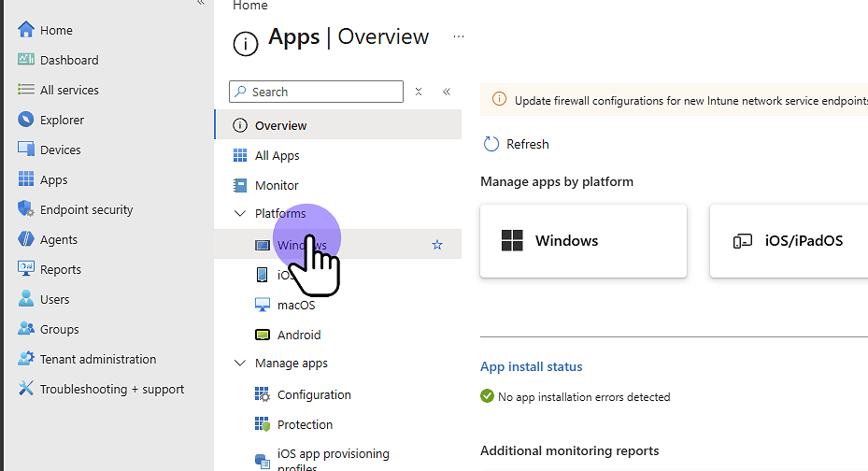Open the iOS/iPadOS platform card
Viewport: 868px width, 471px height.
[x=789, y=241]
